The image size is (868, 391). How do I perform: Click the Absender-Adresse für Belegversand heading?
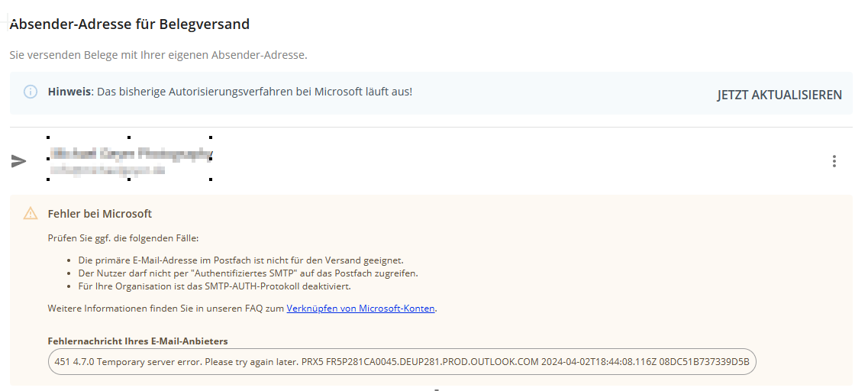pos(130,24)
